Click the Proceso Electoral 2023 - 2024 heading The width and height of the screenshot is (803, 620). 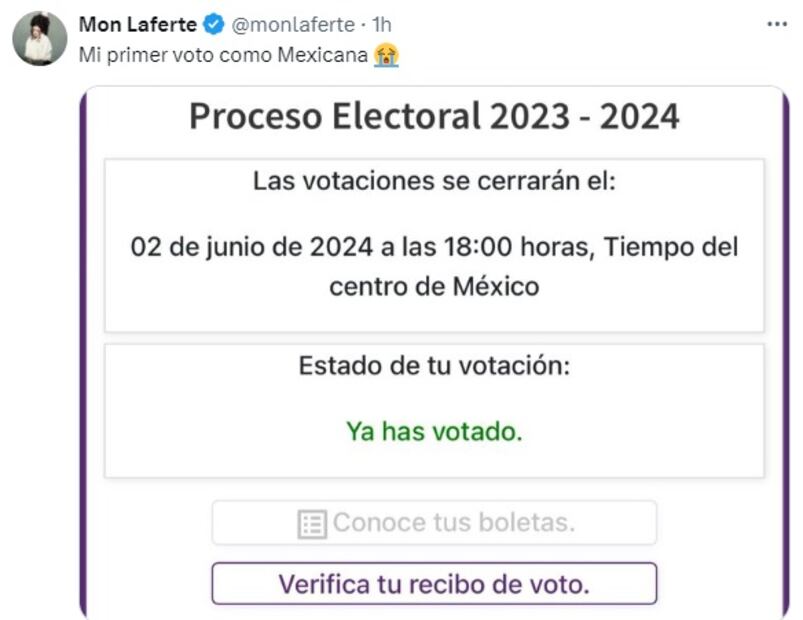pyautogui.click(x=434, y=117)
